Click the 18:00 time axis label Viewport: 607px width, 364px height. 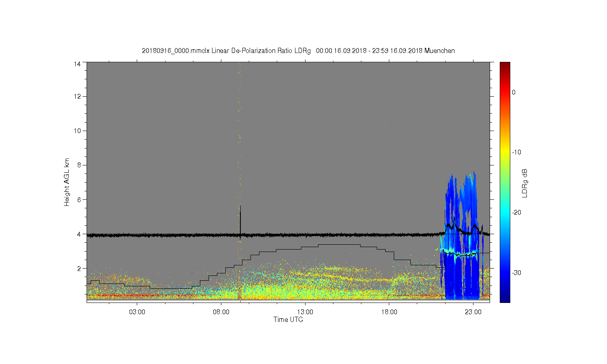point(389,312)
